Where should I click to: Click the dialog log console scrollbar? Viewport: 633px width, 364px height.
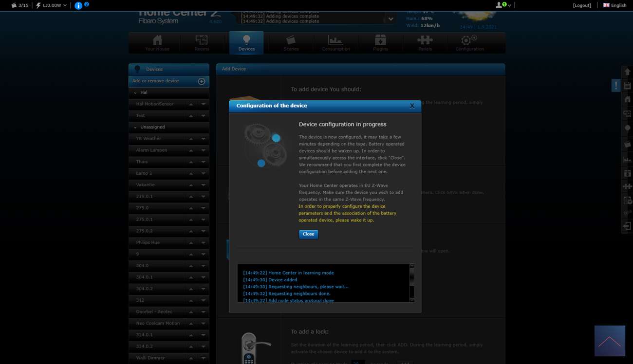(412, 282)
